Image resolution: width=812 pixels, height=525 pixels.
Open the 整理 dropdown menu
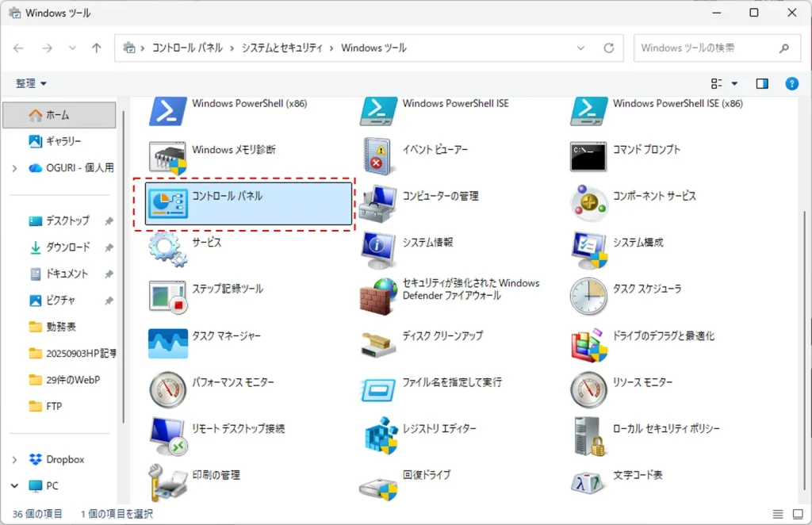[32, 83]
